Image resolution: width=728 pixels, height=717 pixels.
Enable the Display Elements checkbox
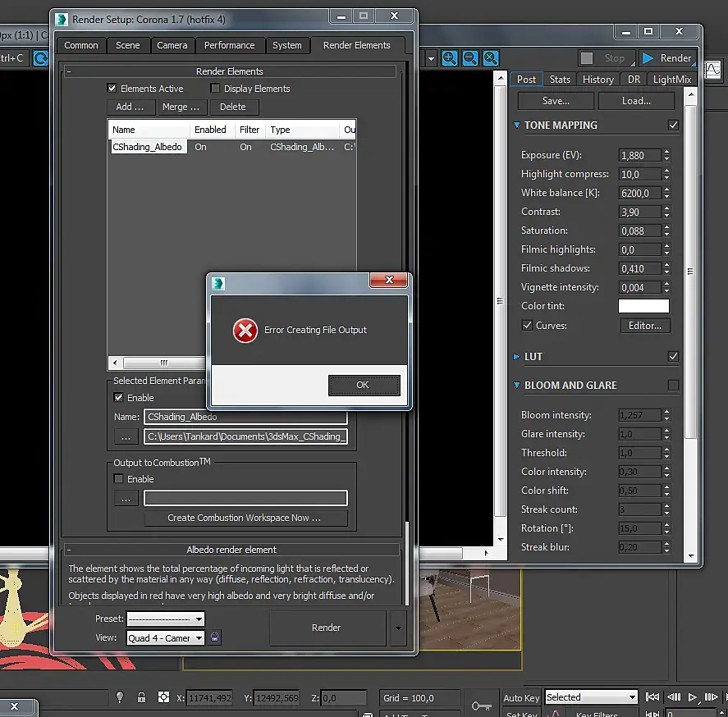pyautogui.click(x=216, y=89)
